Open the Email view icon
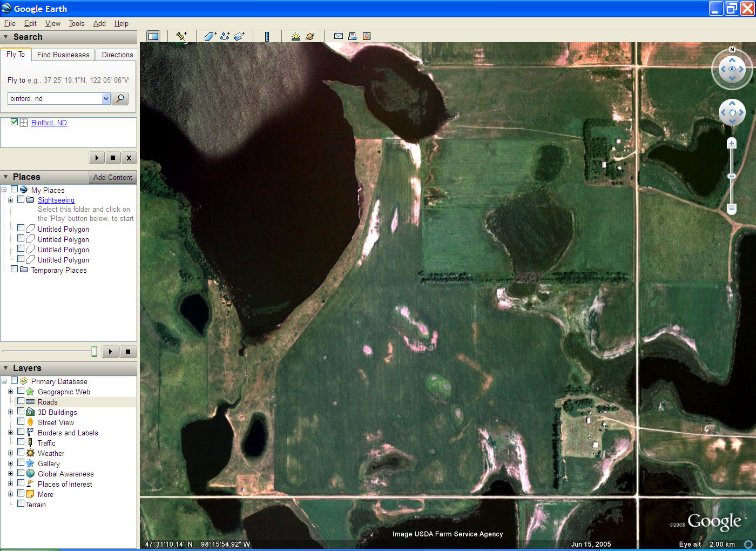This screenshot has height=551, width=756. point(339,36)
